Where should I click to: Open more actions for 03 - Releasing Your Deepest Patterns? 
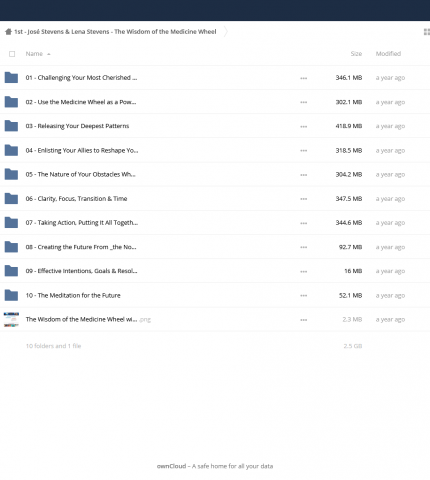coord(303,126)
